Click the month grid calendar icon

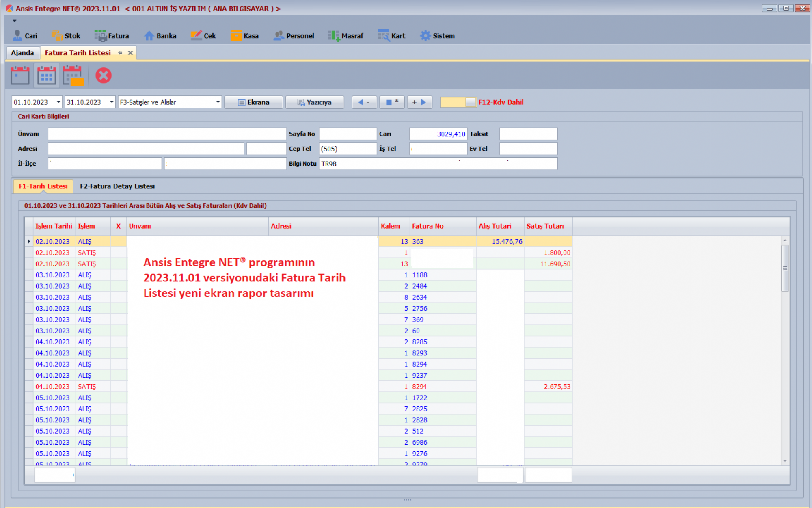(47, 76)
